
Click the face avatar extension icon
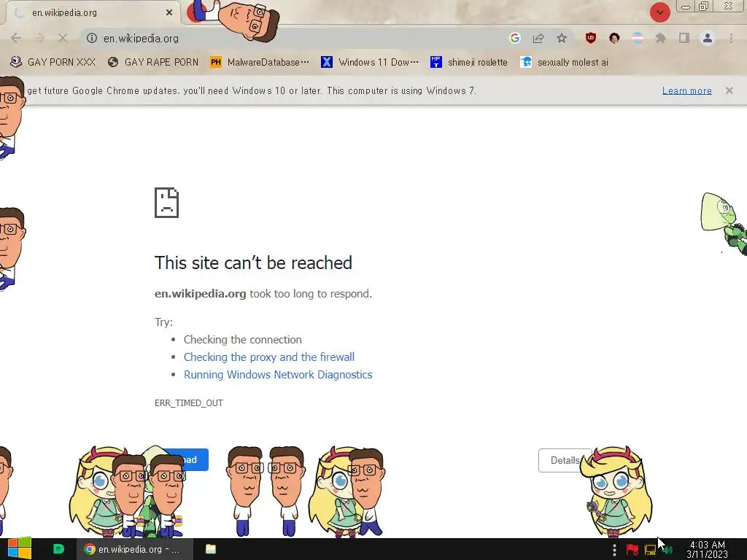click(x=614, y=38)
